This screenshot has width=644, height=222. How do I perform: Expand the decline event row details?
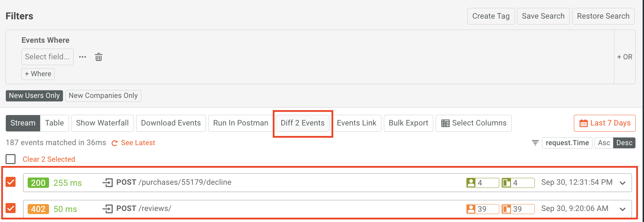tap(623, 183)
